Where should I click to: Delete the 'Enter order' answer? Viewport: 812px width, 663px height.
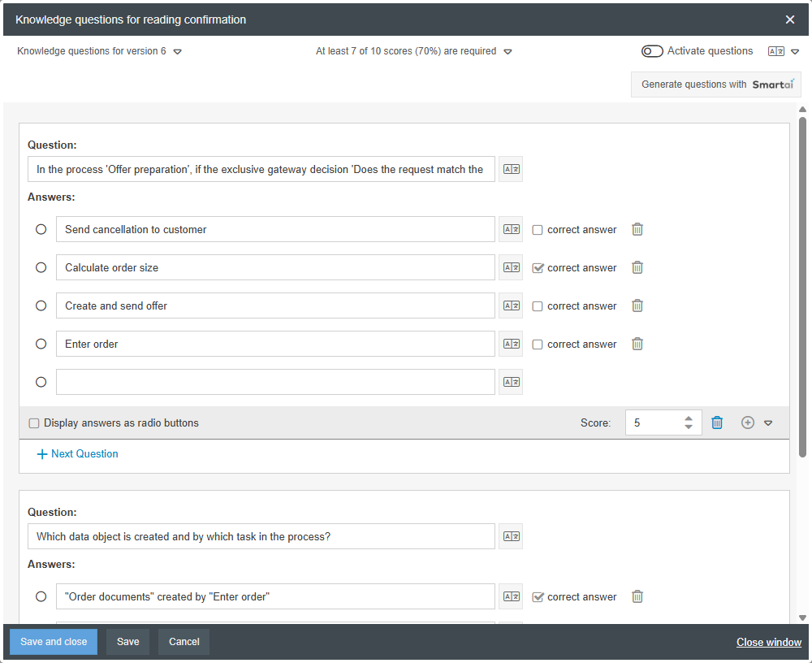[x=637, y=344]
